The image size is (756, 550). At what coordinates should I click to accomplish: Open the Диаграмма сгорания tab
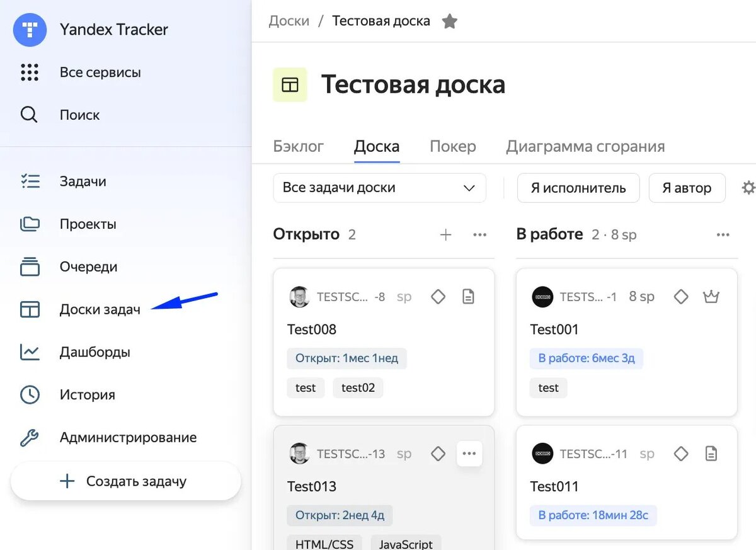[585, 147]
